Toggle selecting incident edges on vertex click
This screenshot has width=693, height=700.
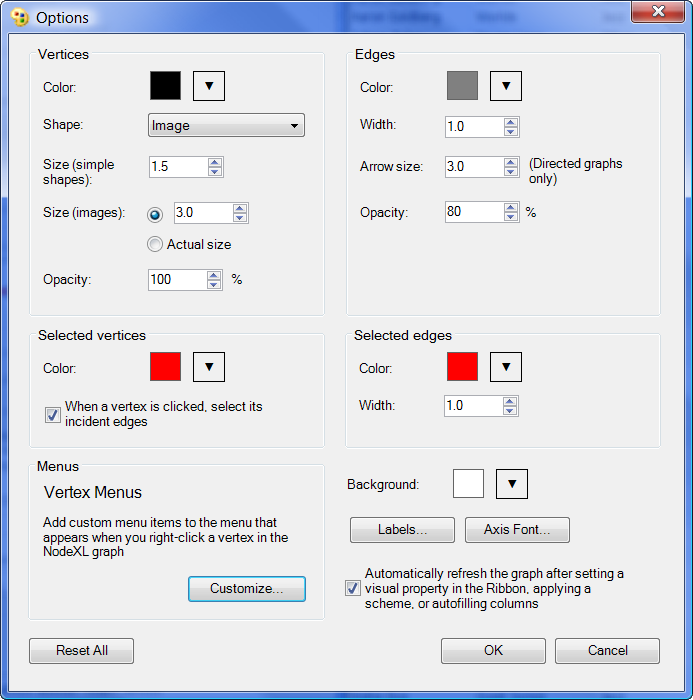53,415
